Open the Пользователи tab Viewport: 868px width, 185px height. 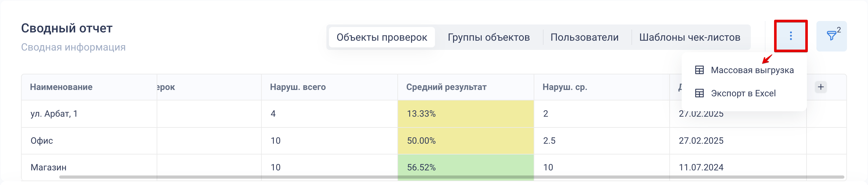point(584,37)
